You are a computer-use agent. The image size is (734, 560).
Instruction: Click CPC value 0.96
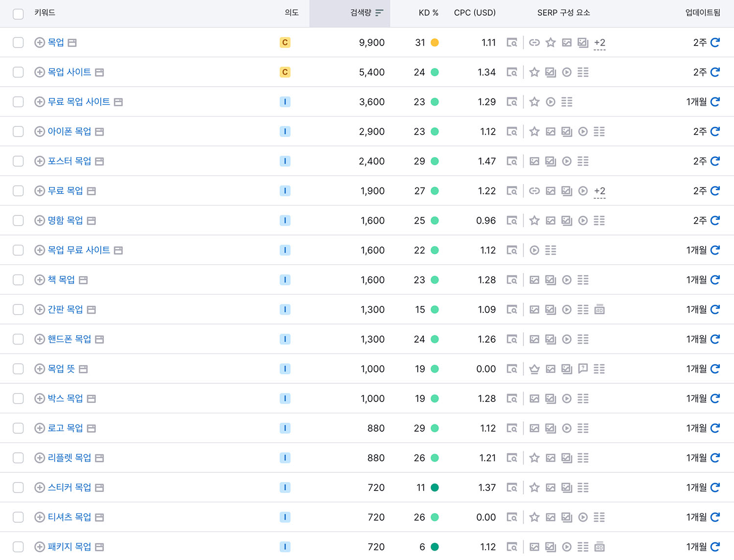point(486,221)
